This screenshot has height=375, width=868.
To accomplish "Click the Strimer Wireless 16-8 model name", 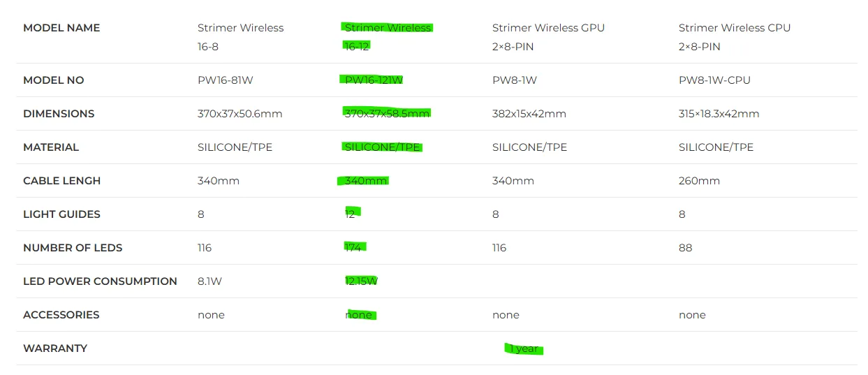I will 240,37.
